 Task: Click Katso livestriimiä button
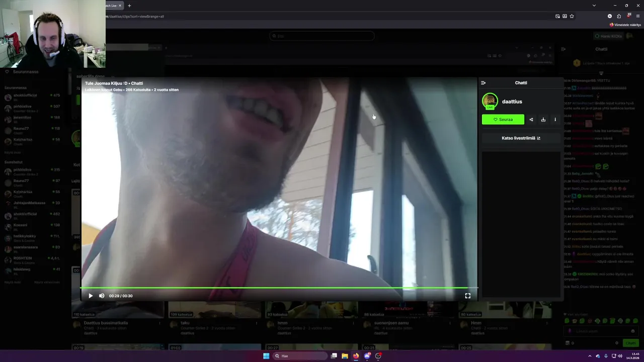pyautogui.click(x=521, y=138)
